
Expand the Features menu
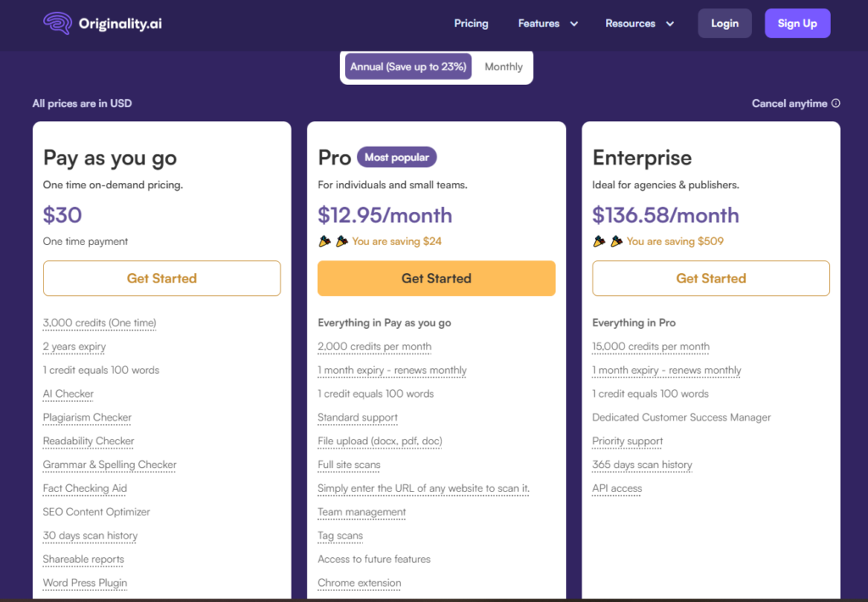pyautogui.click(x=541, y=24)
